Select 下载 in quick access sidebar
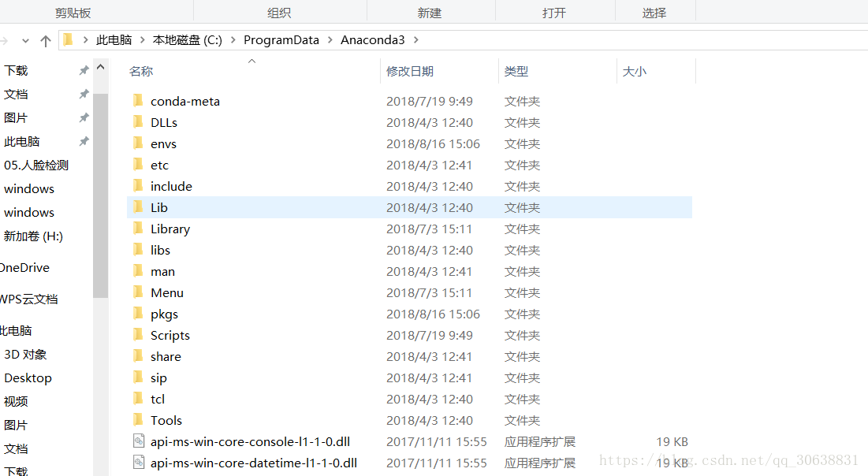 click(16, 70)
